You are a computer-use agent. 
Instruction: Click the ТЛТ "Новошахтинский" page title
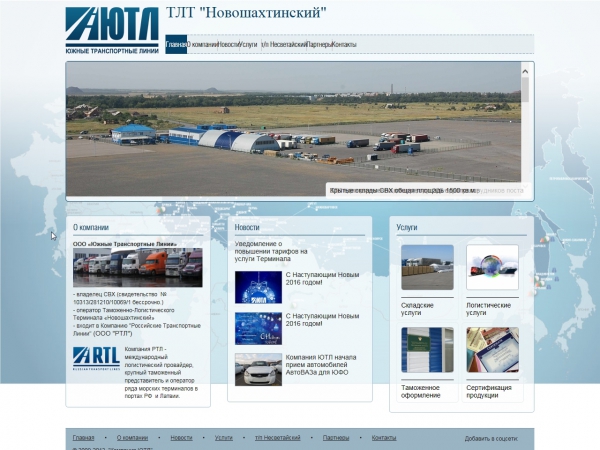[x=246, y=13]
